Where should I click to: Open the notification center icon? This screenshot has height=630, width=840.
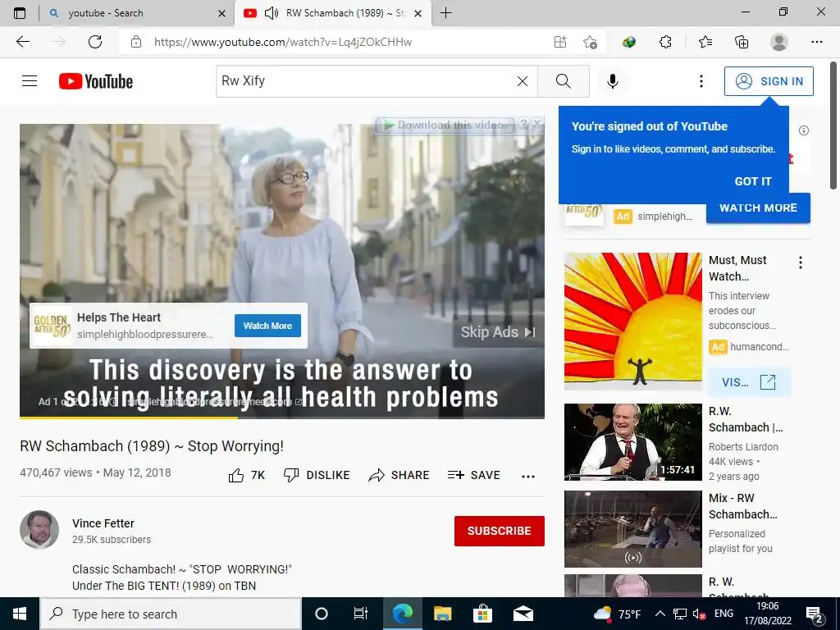click(x=815, y=614)
